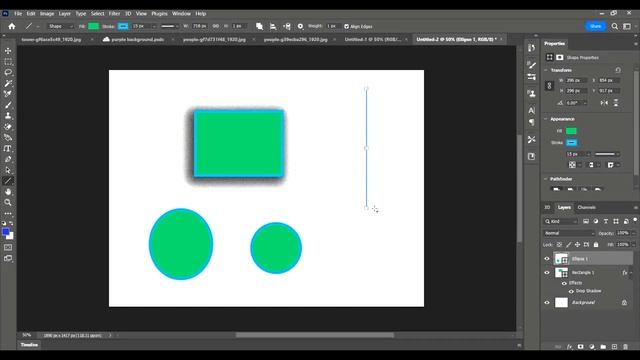Viewport: 640px width, 360px height.
Task: Delete layer using trash icon
Action: pyautogui.click(x=625, y=347)
